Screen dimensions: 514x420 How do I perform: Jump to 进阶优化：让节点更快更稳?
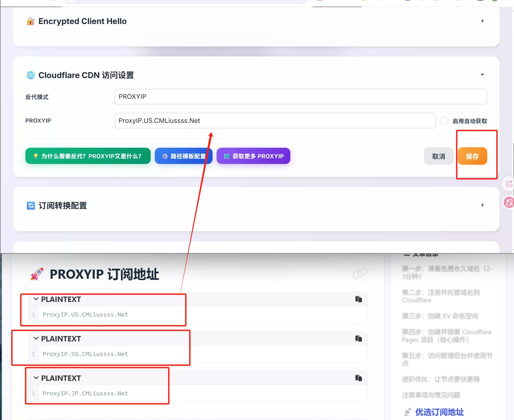point(441,379)
